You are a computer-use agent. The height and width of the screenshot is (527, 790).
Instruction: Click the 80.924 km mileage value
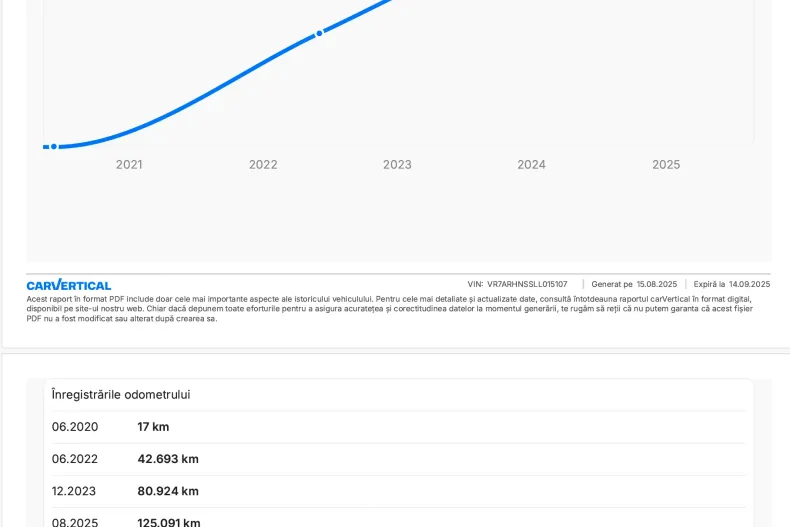168,491
